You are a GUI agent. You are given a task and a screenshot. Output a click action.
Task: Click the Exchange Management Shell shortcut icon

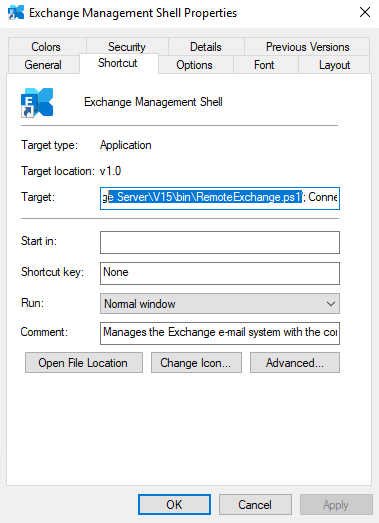click(37, 102)
